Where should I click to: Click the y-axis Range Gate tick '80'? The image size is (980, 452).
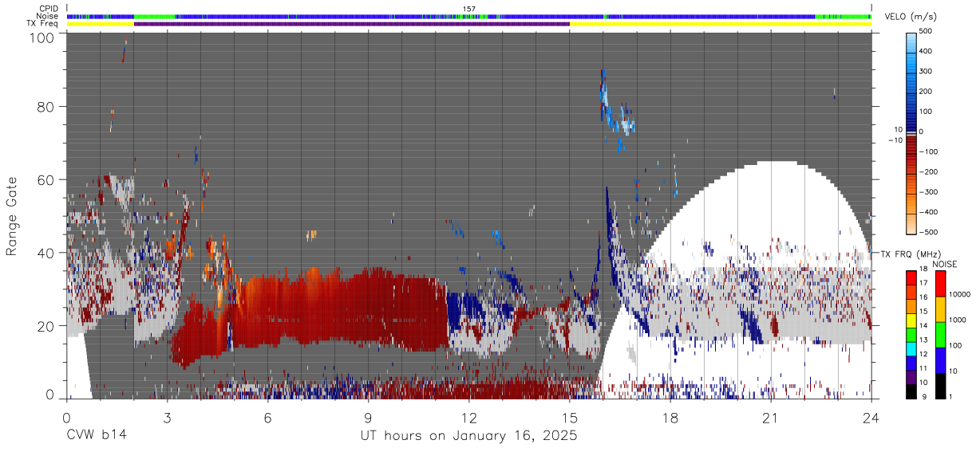(x=45, y=108)
